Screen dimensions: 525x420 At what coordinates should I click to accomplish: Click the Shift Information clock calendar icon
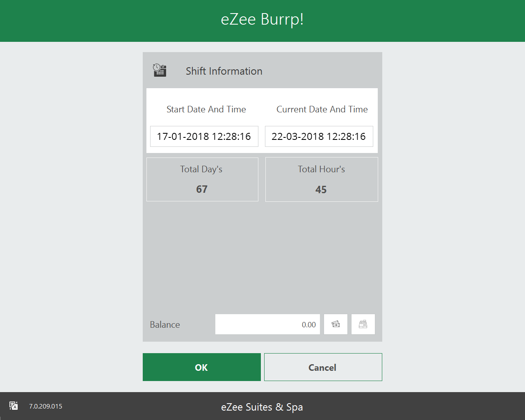coord(160,71)
